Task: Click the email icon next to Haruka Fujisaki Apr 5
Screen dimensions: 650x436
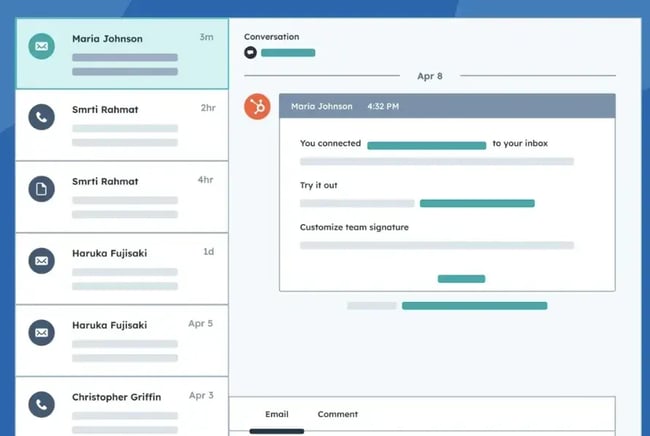Action: (x=41, y=332)
